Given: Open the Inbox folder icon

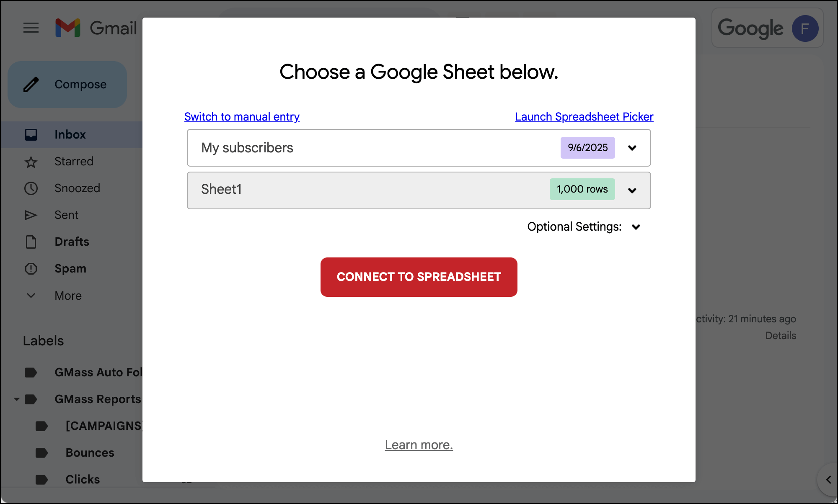Looking at the screenshot, I should tap(31, 135).
